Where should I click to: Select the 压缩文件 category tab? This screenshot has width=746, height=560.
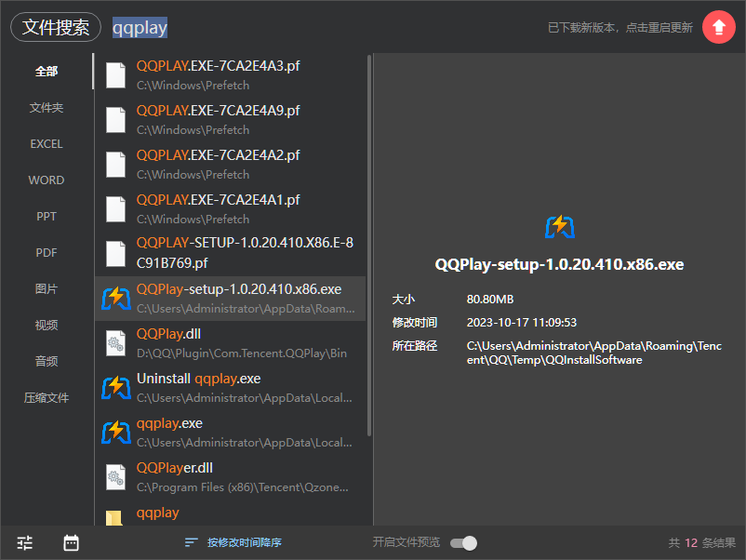coord(47,397)
